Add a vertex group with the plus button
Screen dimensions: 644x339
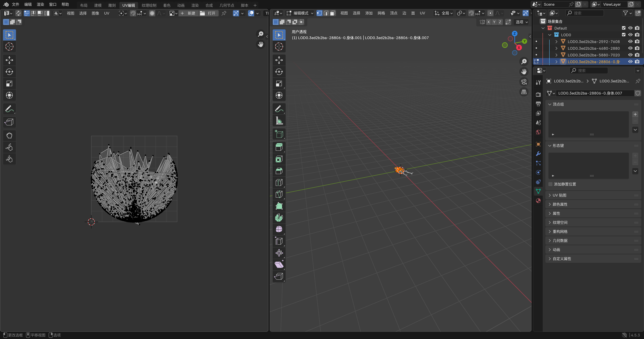tap(635, 114)
